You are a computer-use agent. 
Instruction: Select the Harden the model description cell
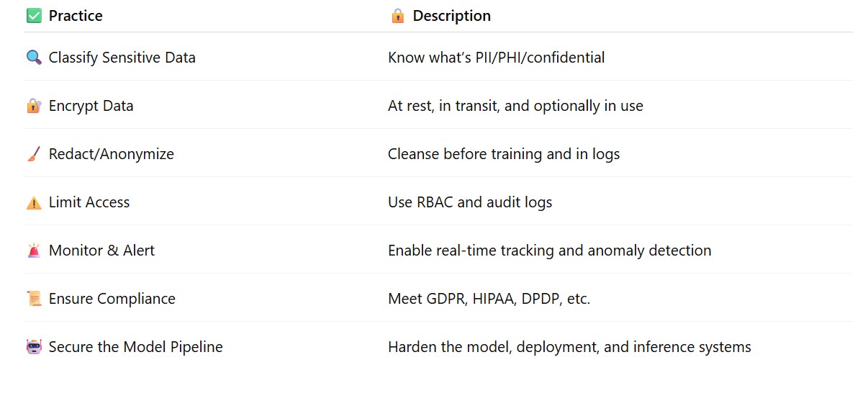click(569, 347)
